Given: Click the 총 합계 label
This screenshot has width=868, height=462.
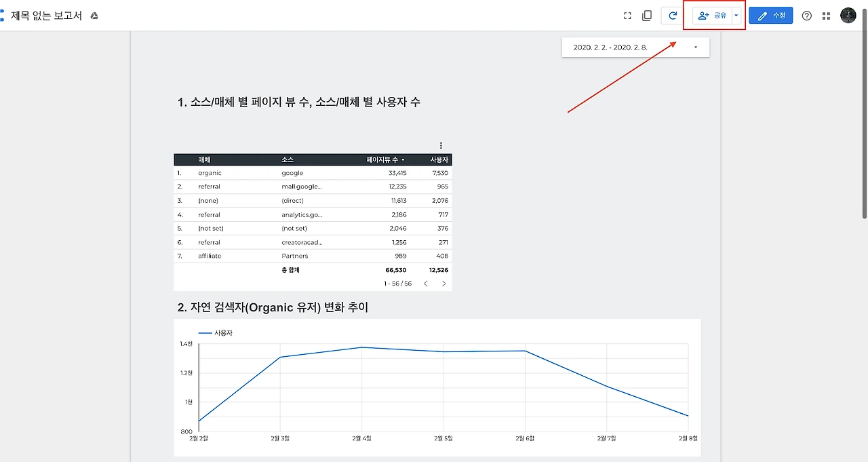Looking at the screenshot, I should [290, 270].
